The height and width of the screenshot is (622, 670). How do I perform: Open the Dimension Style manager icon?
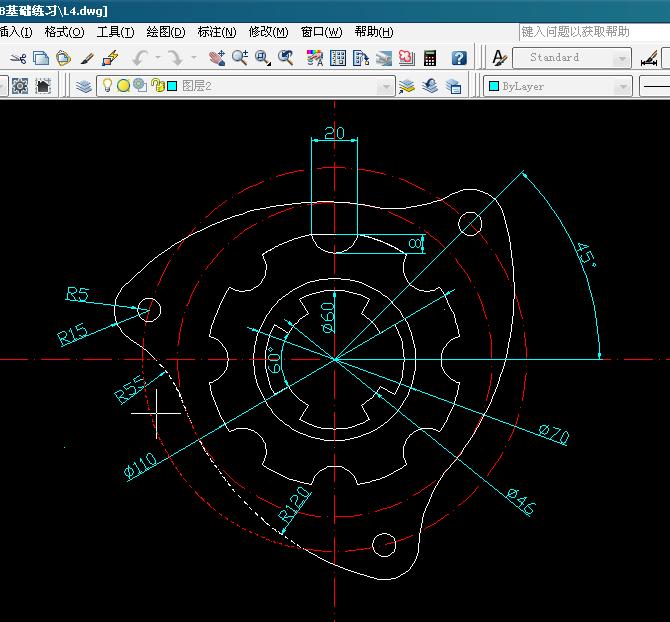649,59
